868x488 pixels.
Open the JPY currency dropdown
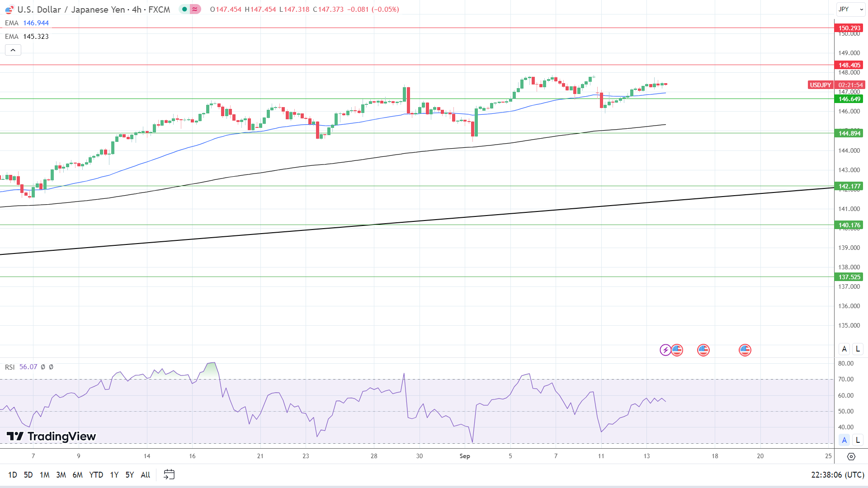click(x=850, y=9)
